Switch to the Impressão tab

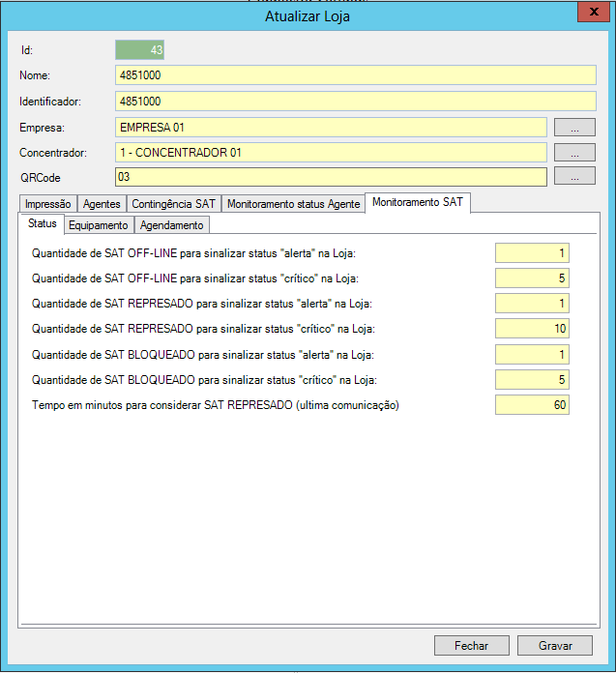click(x=47, y=204)
